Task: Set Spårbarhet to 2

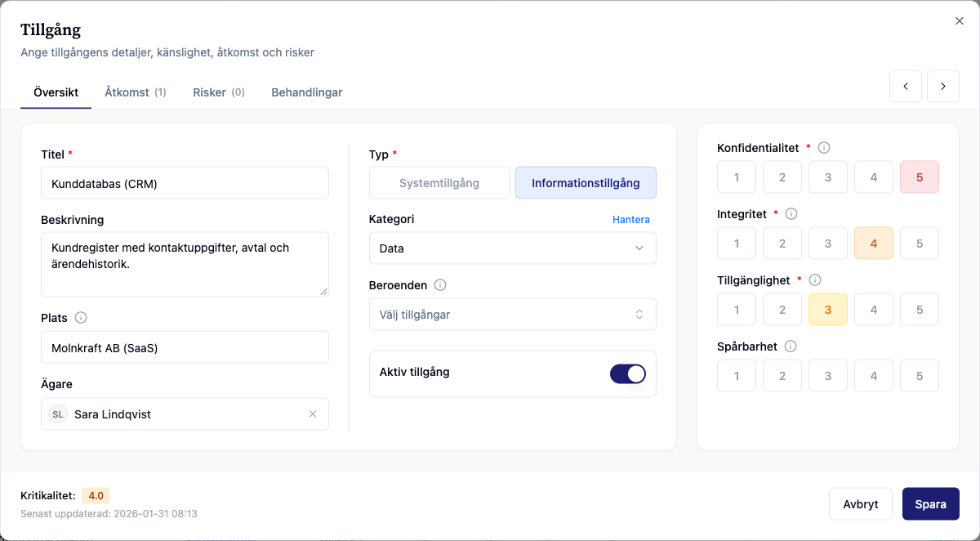Action: coord(782,376)
